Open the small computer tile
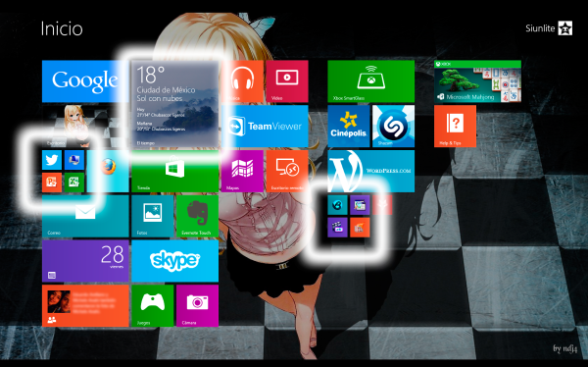Screen dimensions: 588x367 coord(74,160)
